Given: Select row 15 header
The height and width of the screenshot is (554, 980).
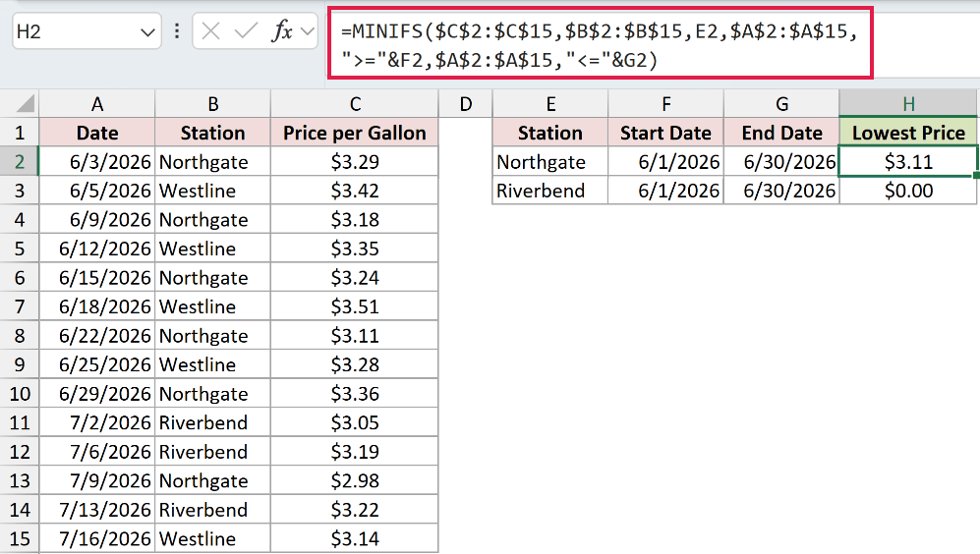Looking at the screenshot, I should pyautogui.click(x=20, y=538).
